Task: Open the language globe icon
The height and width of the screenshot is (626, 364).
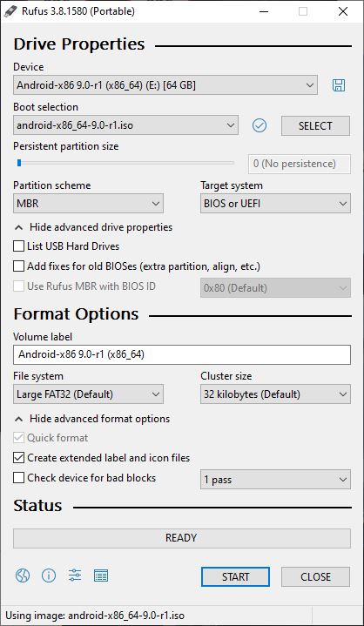Action: (x=23, y=576)
